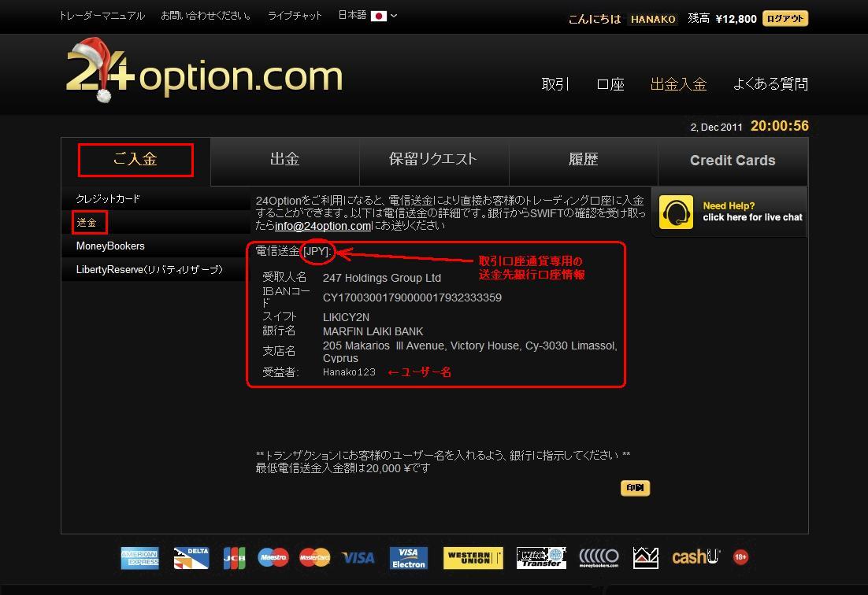The width and height of the screenshot is (868, 595).
Task: Open the 出金入金 banking menu
Action: point(679,84)
